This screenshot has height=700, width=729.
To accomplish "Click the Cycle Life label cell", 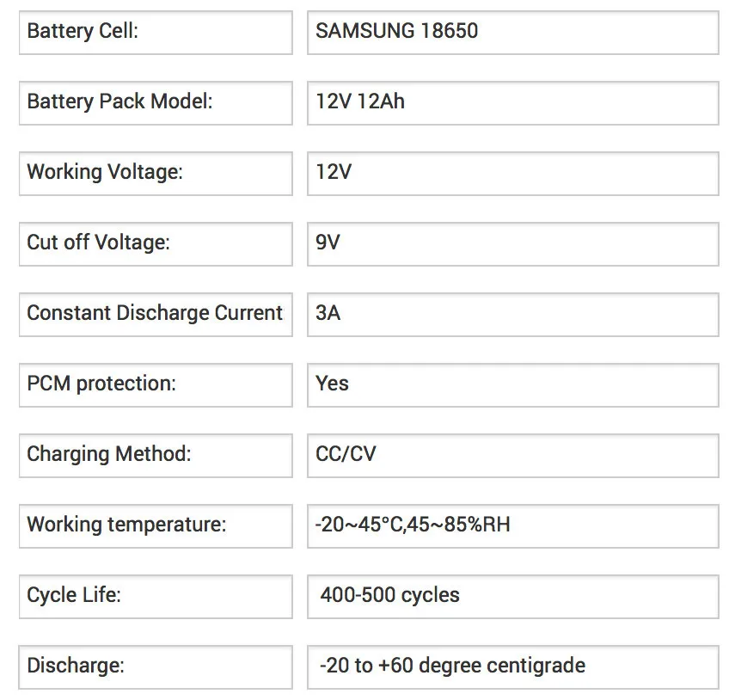I will (156, 597).
